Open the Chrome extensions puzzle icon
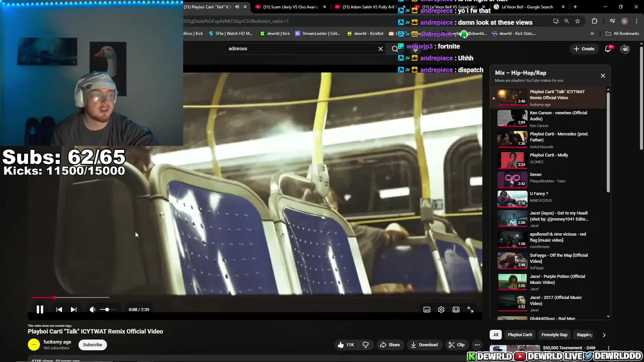 click(595, 21)
